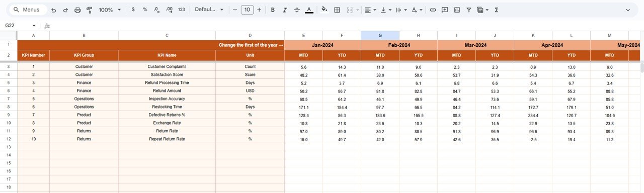Decrease font size with minus button
This screenshot has height=193, width=644.
(x=234, y=10)
